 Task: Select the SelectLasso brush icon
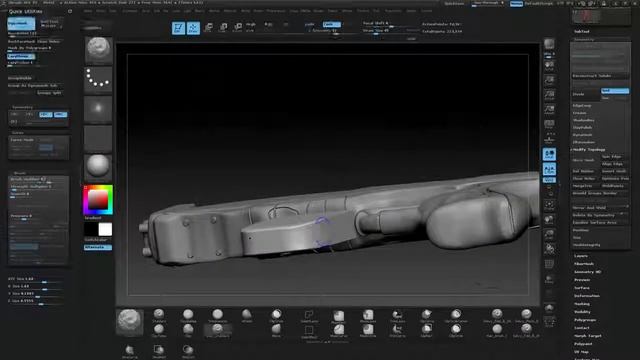[x=309, y=315]
